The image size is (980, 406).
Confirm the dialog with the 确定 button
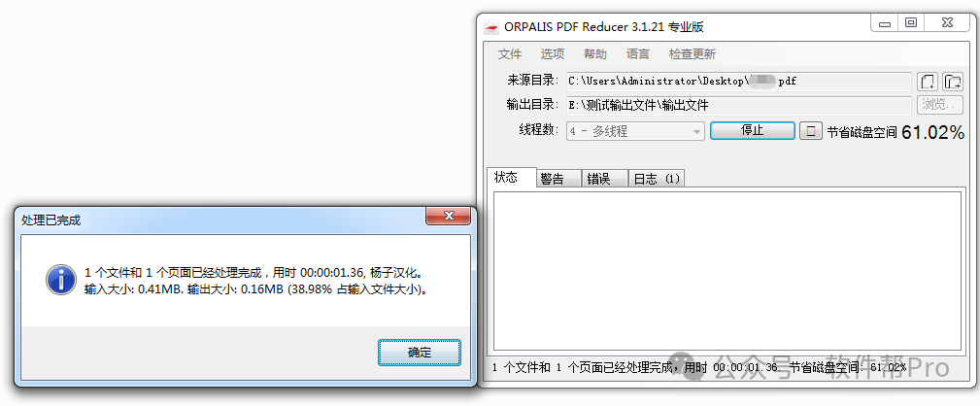click(420, 353)
